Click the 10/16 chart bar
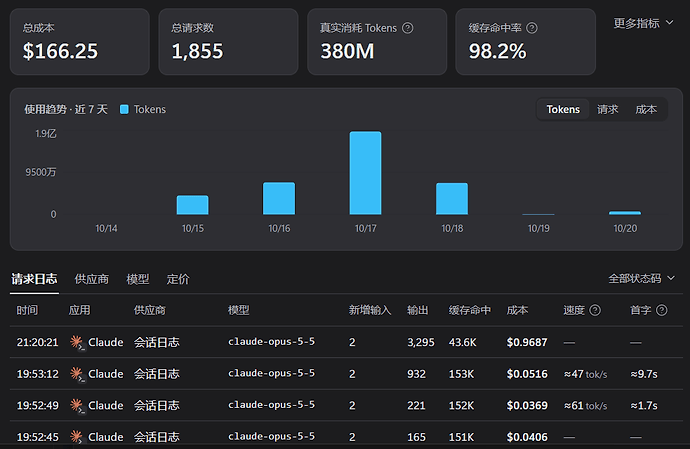Viewport: 690px width, 449px height. click(x=279, y=198)
